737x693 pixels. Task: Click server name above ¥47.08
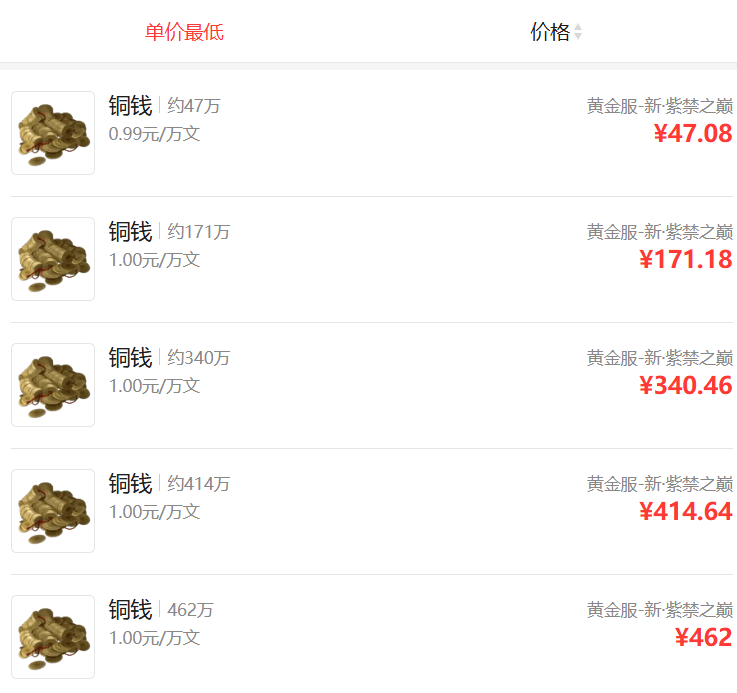click(660, 106)
